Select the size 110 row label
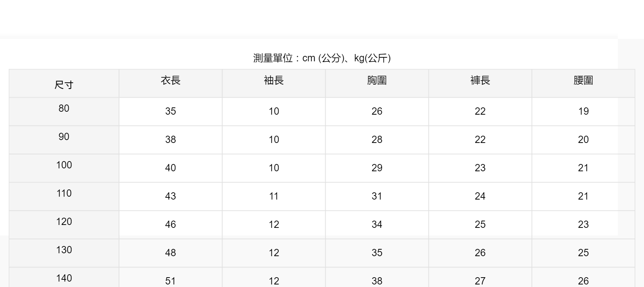Viewport: 644px width, 287px height. (x=64, y=193)
